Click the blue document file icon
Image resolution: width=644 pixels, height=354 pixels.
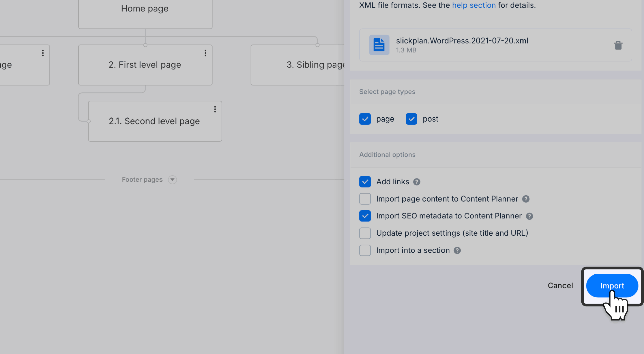[379, 45]
